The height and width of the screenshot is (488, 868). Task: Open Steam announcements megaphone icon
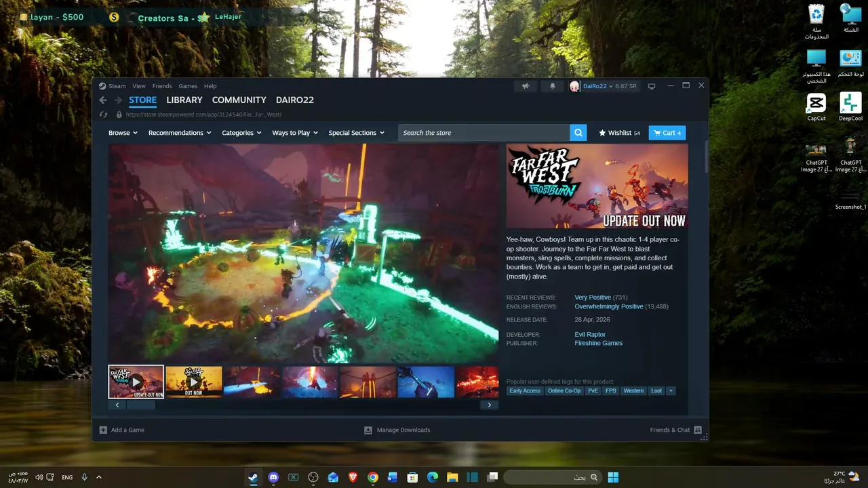coord(526,86)
